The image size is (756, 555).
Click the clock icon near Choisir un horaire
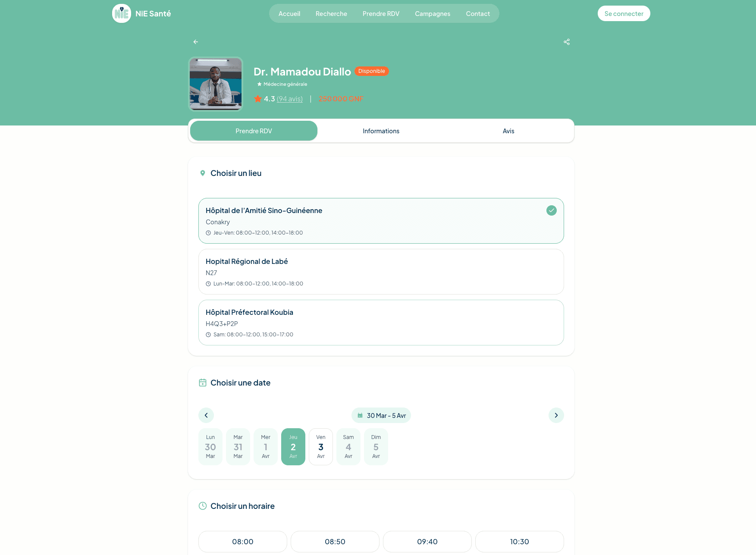203,506
